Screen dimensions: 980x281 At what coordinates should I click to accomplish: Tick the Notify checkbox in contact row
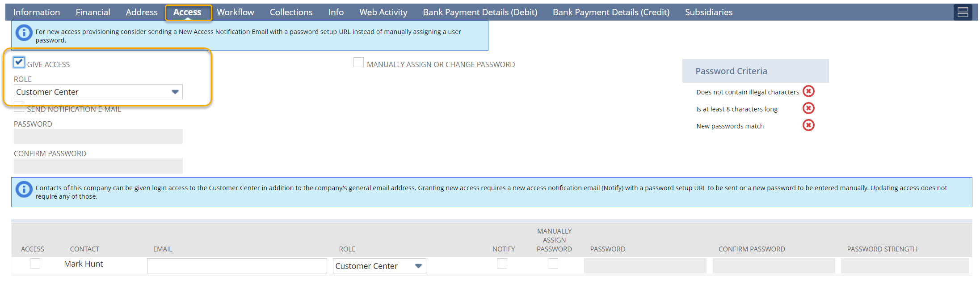pyautogui.click(x=502, y=264)
